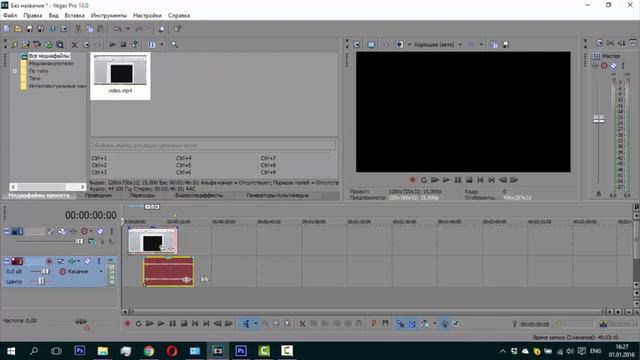This screenshot has height=360, width=640.
Task: Click the Open project folder icon
Action: point(18,29)
